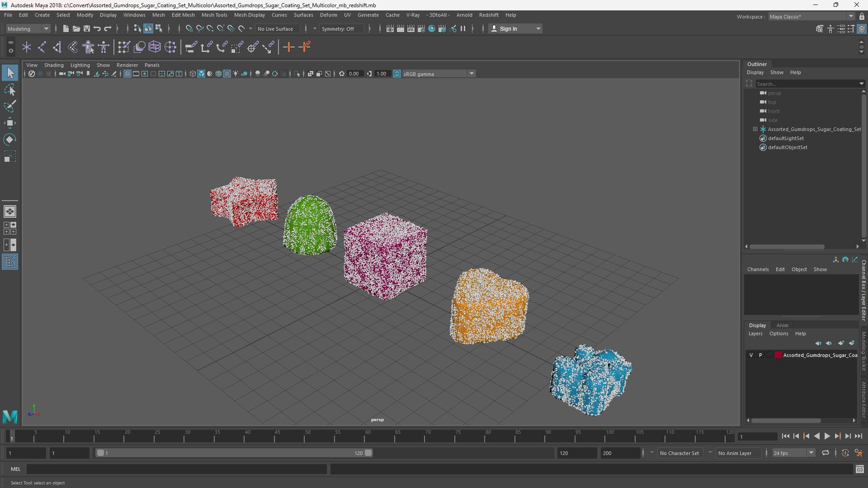
Task: Open the Mesh Tools menu
Action: [x=214, y=15]
